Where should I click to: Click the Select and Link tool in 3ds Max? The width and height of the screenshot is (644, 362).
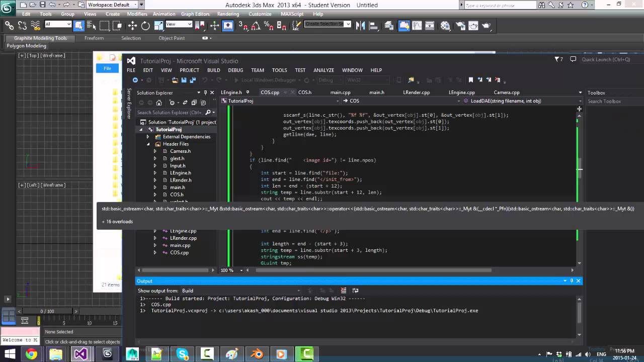click(9, 25)
